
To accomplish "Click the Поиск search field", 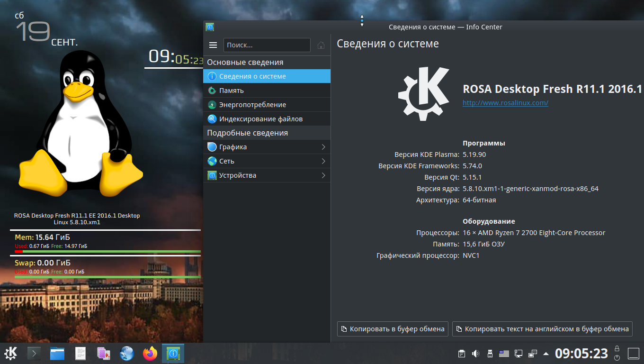I will [x=267, y=45].
